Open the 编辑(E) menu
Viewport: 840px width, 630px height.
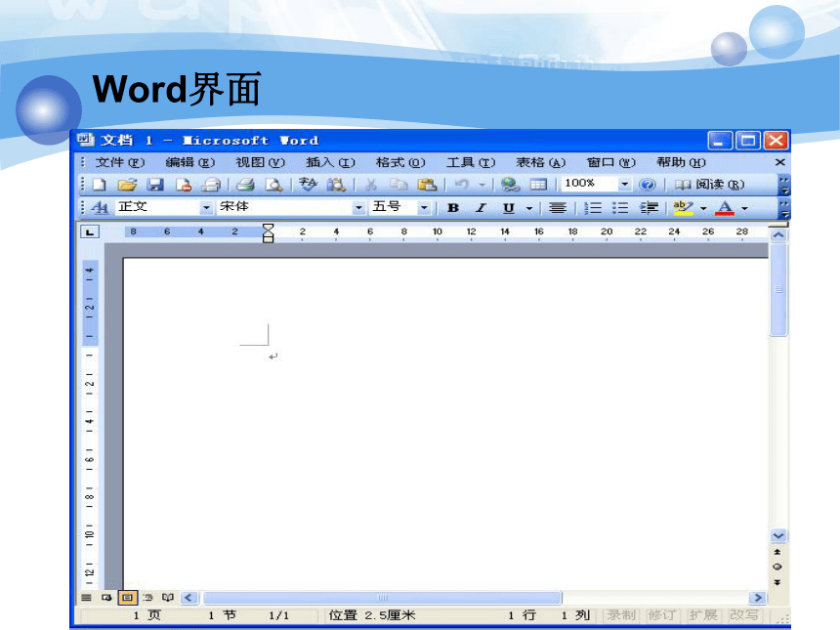189,162
